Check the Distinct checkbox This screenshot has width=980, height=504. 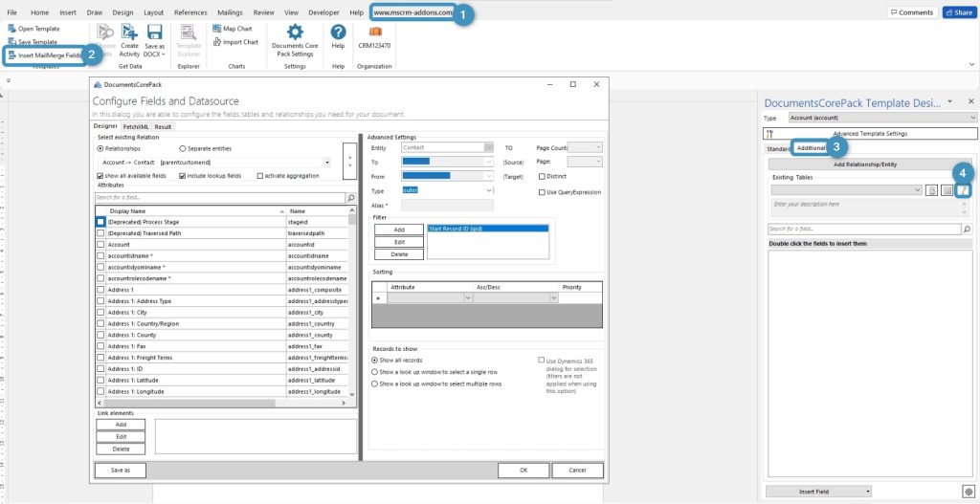click(542, 176)
